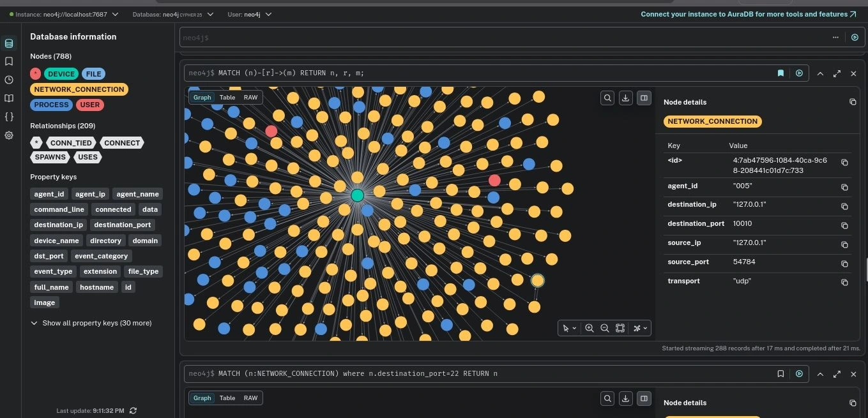
Task: Click download icon in first graph view
Action: point(626,98)
